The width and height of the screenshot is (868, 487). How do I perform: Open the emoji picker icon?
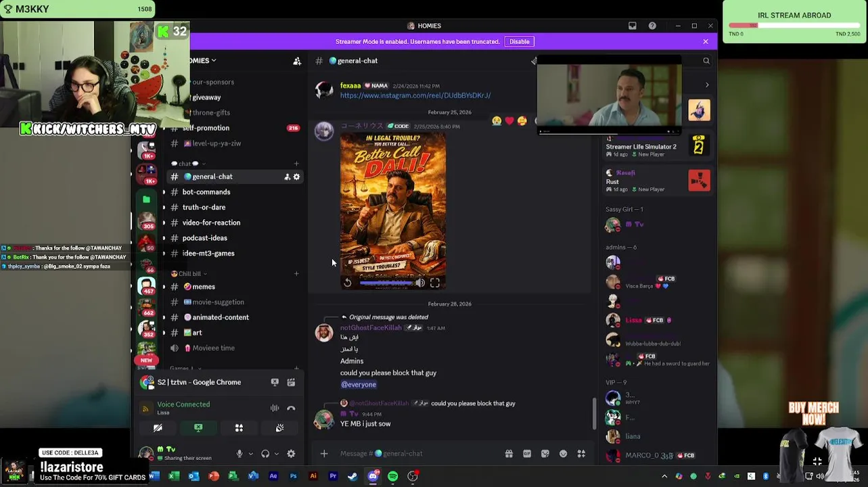click(564, 453)
